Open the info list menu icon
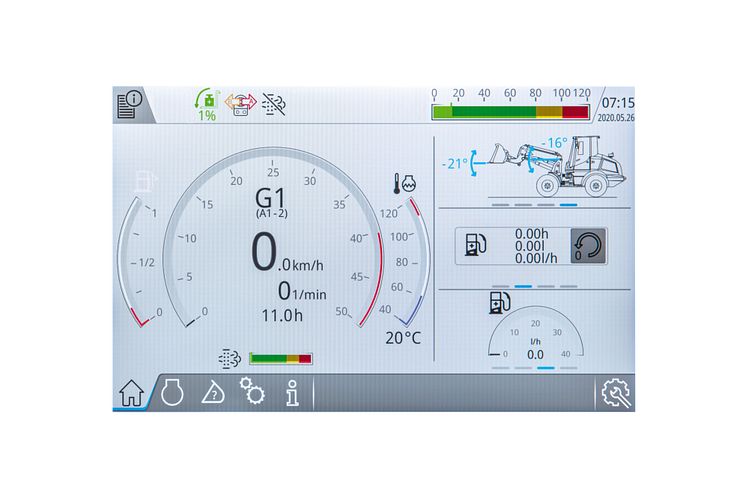 tap(130, 104)
